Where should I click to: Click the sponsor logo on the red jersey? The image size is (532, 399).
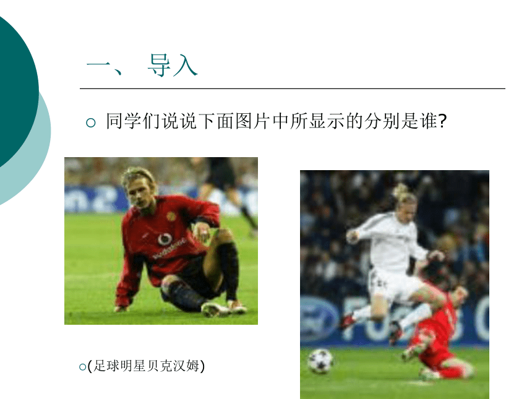tap(165, 239)
